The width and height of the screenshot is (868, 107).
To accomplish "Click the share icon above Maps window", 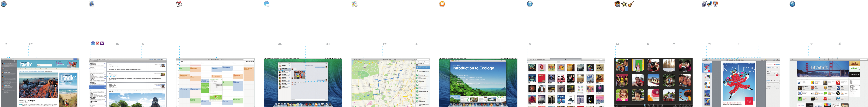I will pyautogui.click(x=385, y=44).
